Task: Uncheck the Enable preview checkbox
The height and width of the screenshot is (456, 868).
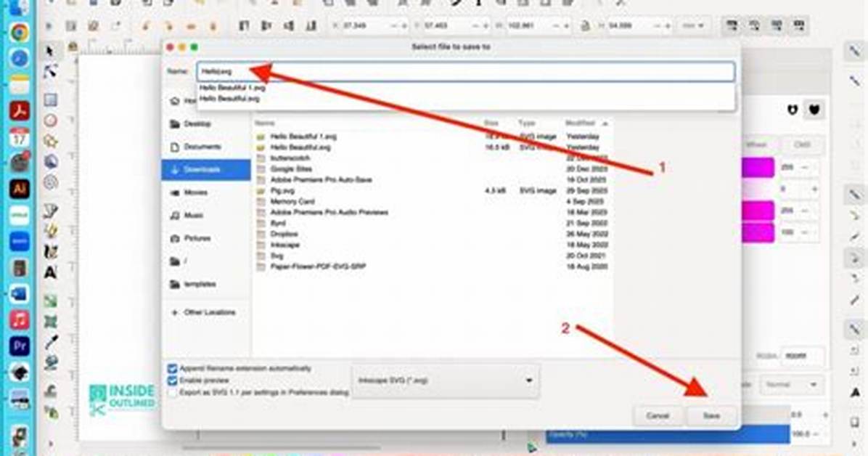Action: [172, 380]
